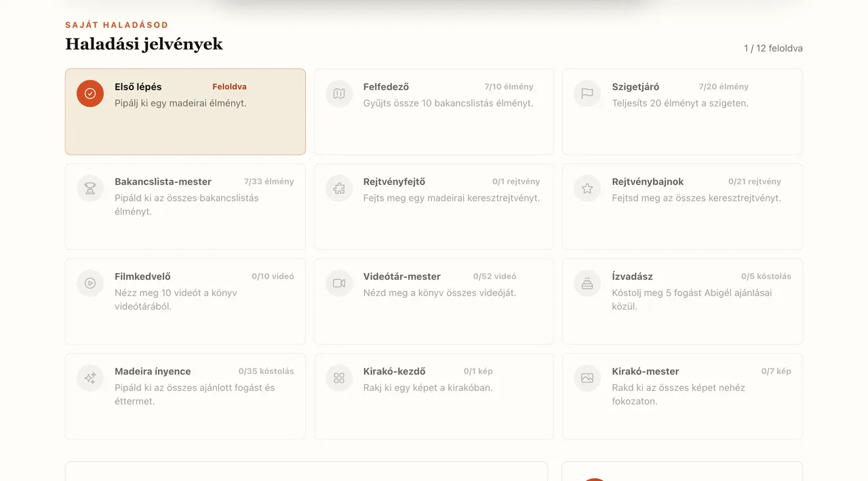Click the Rejtvénybajnok badge title
Image resolution: width=868 pixels, height=481 pixels.
pos(648,182)
